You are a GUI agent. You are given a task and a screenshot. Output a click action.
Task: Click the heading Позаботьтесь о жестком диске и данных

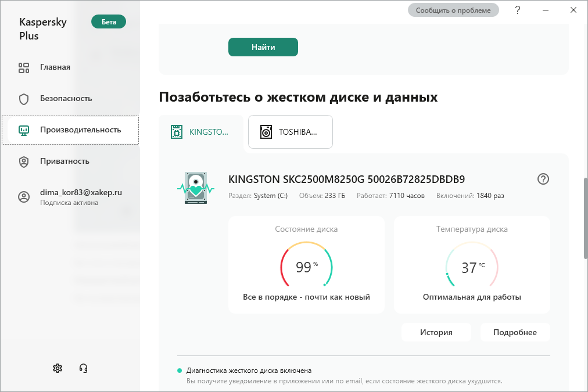tap(298, 97)
